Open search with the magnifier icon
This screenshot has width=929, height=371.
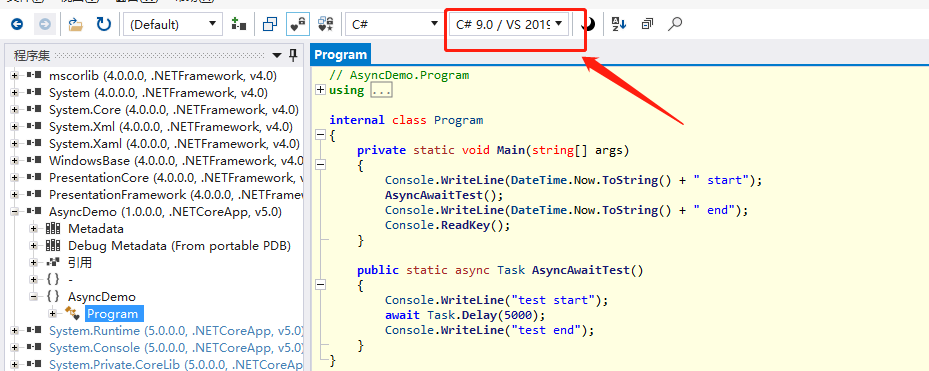click(x=675, y=24)
